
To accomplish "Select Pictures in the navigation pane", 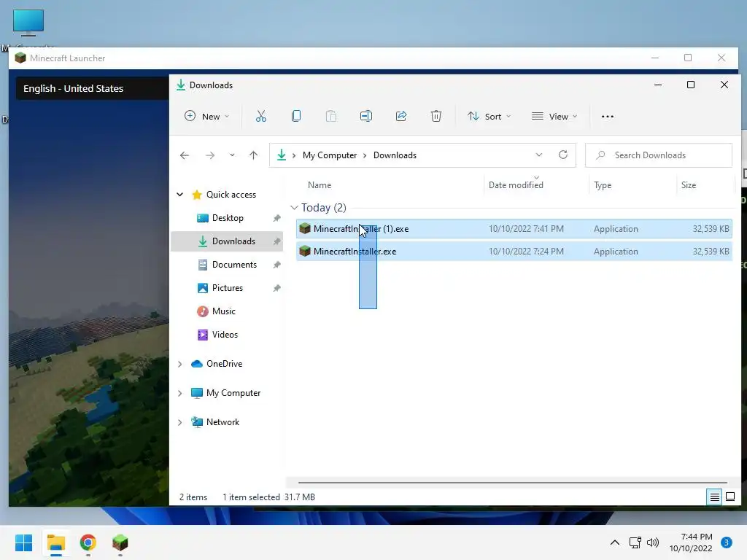I will (228, 288).
